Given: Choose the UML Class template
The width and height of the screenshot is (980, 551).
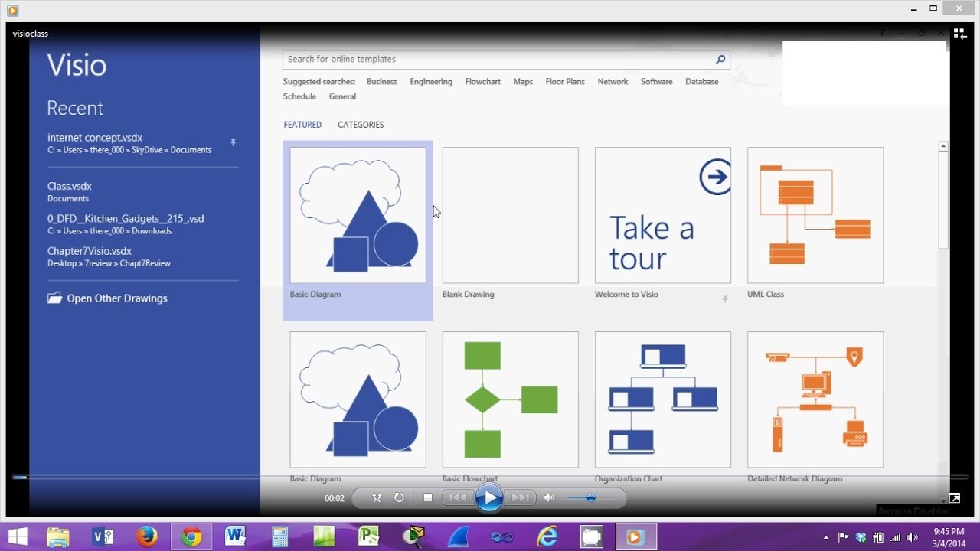Looking at the screenshot, I should [x=815, y=223].
